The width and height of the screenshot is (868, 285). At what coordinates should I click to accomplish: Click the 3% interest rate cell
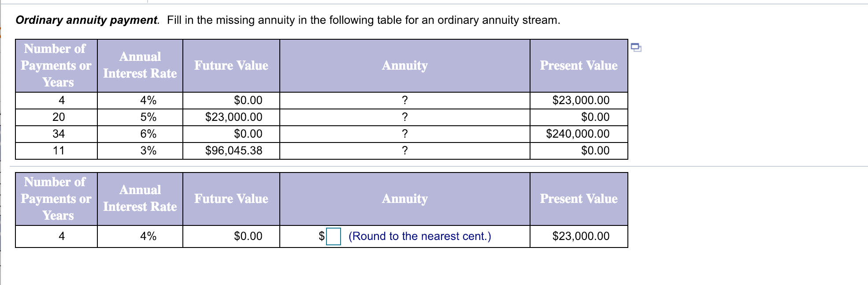coord(148,150)
